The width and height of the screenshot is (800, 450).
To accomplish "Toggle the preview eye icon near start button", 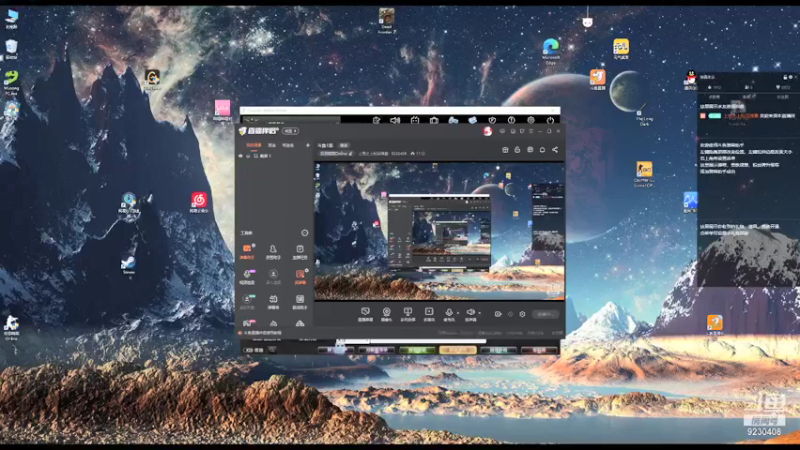I will click(498, 314).
